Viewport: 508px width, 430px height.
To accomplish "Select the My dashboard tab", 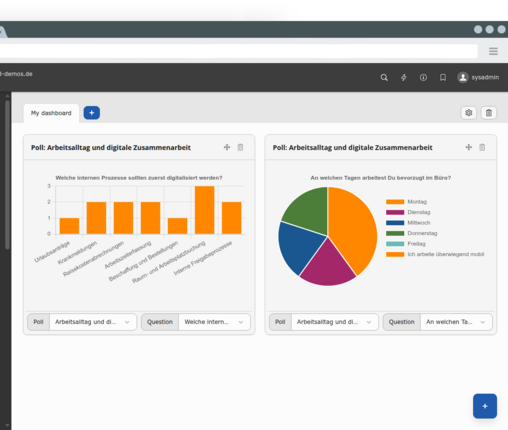I will tap(51, 113).
